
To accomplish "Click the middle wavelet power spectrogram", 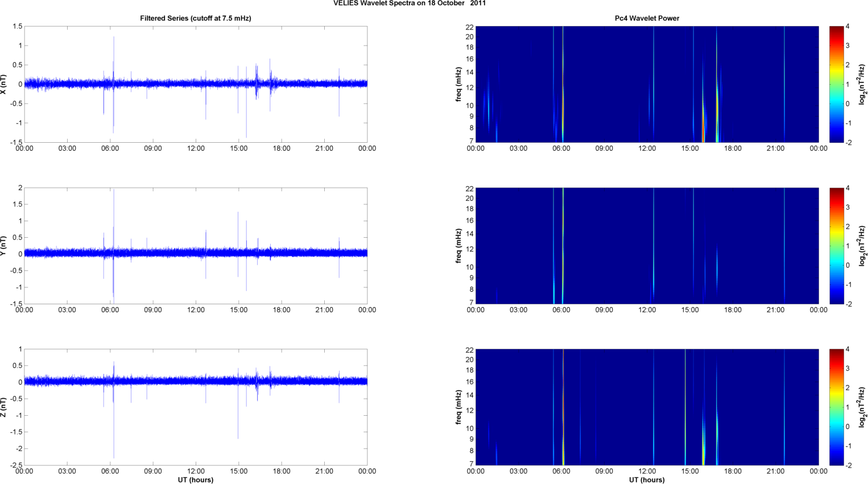I will tap(647, 246).
